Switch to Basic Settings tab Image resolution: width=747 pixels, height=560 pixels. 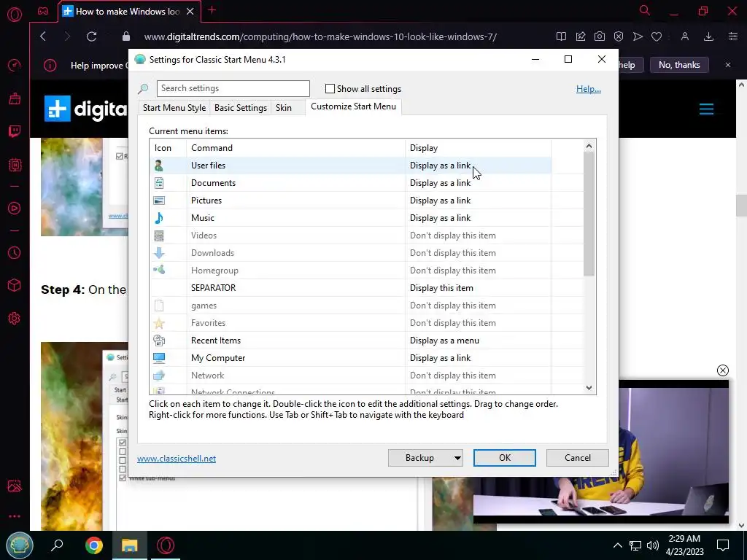tap(241, 108)
